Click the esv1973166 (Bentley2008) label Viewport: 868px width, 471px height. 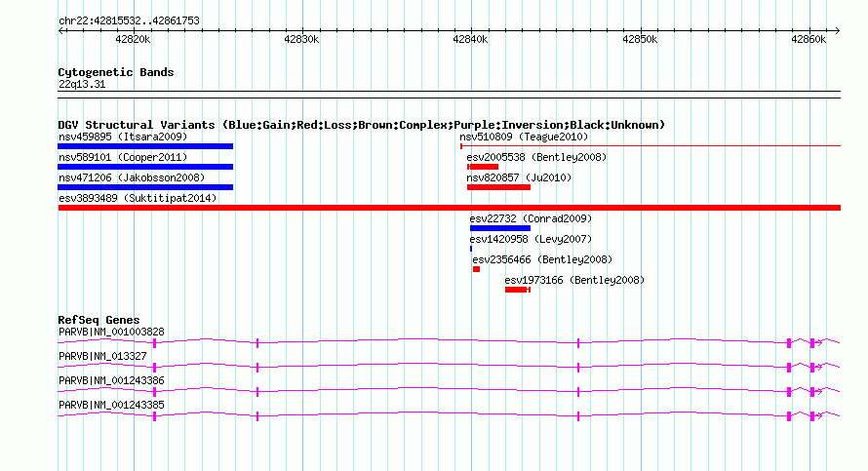[574, 280]
